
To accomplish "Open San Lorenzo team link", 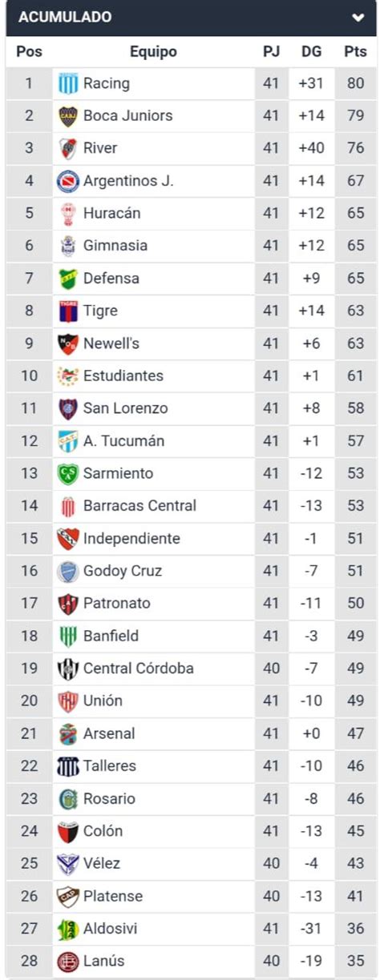I will tap(126, 408).
